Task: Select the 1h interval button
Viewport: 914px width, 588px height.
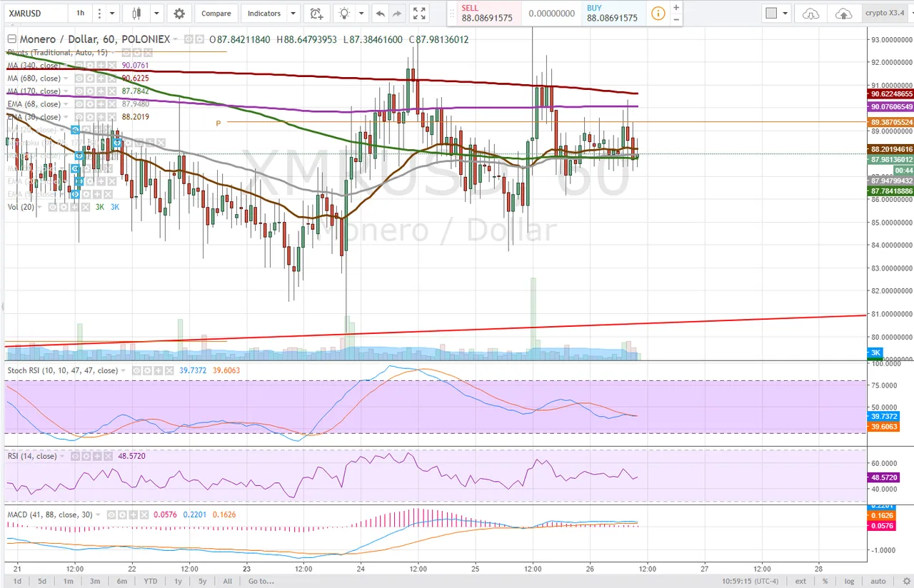Action: 80,14
